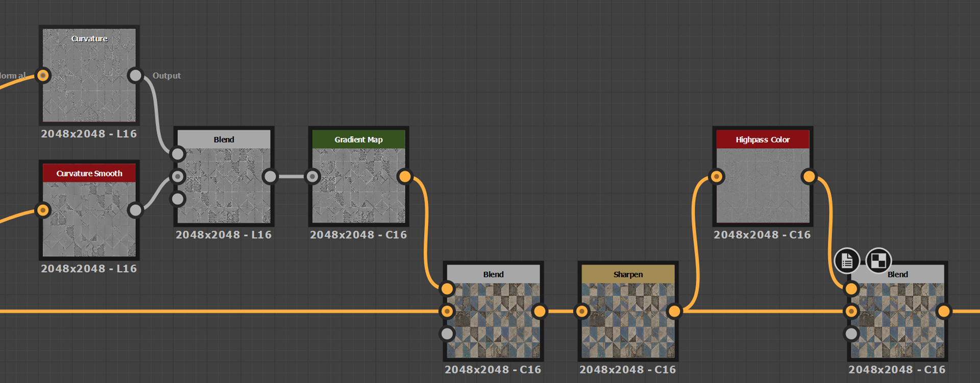Select the Gradient Map node
This screenshot has height=383, width=980.
359,176
